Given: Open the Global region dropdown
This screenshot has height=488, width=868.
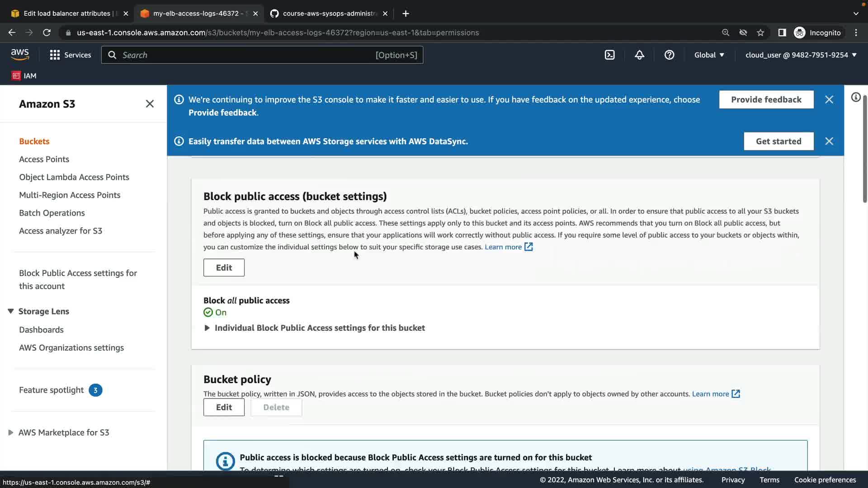Looking at the screenshot, I should click(x=709, y=55).
